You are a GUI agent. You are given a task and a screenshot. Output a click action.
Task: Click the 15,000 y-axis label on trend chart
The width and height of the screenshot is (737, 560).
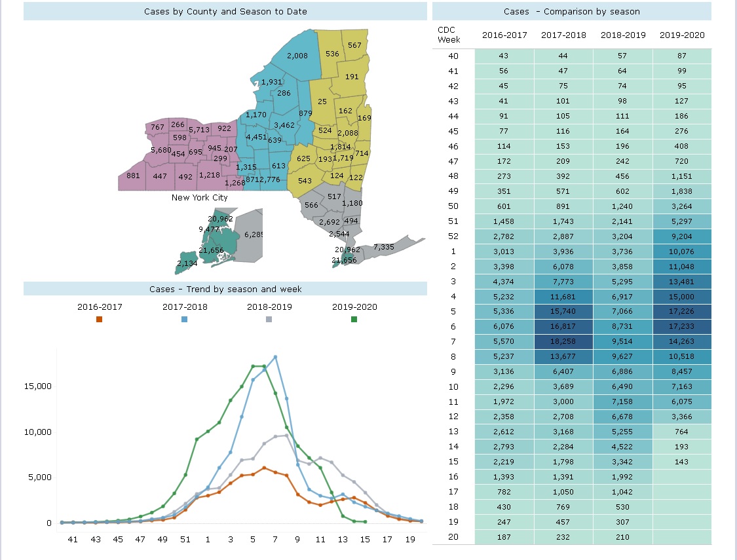37,386
